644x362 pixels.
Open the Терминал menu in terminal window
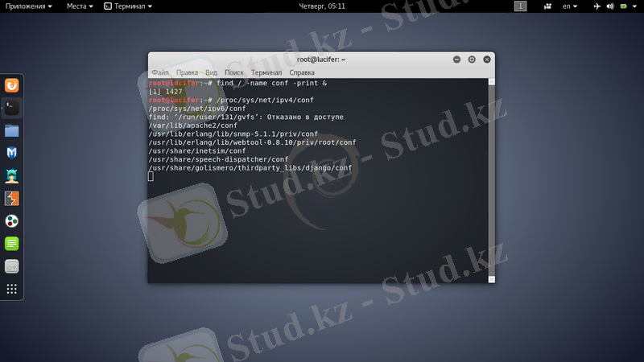(x=266, y=72)
